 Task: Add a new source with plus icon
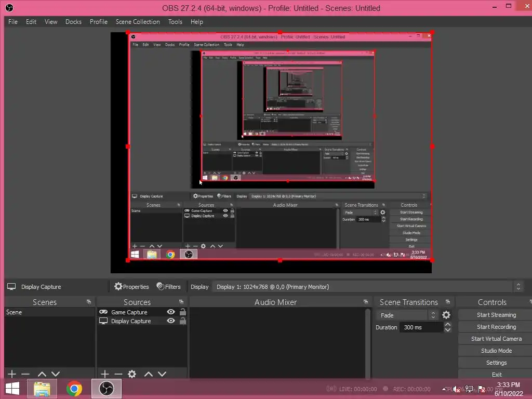tap(105, 374)
